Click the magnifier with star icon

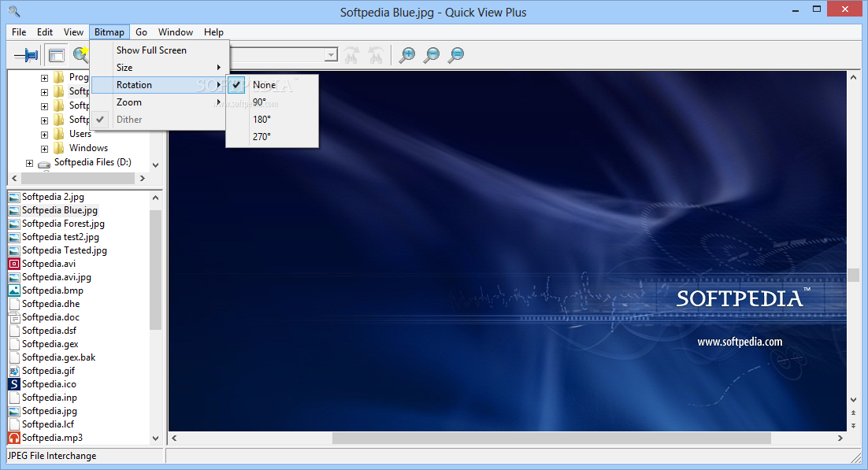pyautogui.click(x=81, y=54)
